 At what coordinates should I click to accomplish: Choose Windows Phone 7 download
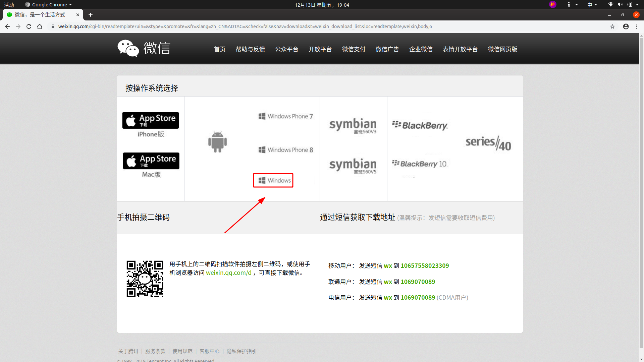coord(286,116)
